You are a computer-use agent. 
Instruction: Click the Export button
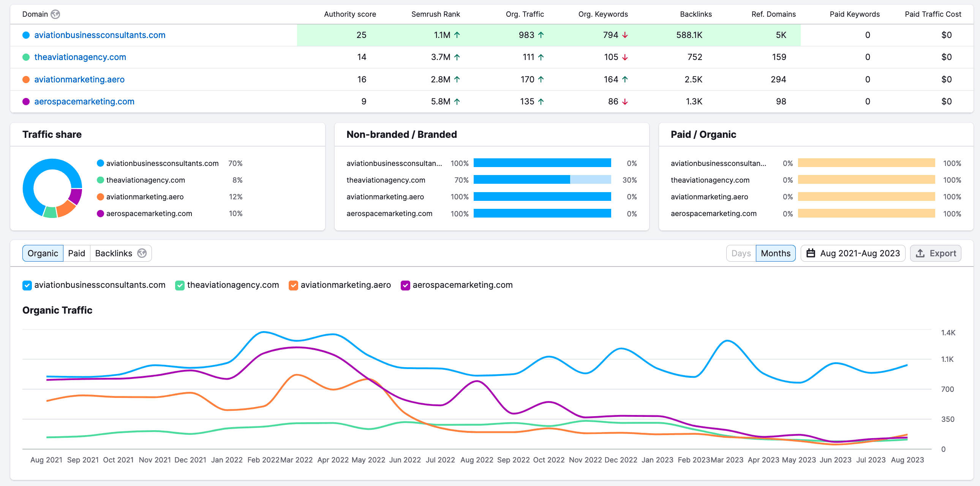[936, 253]
